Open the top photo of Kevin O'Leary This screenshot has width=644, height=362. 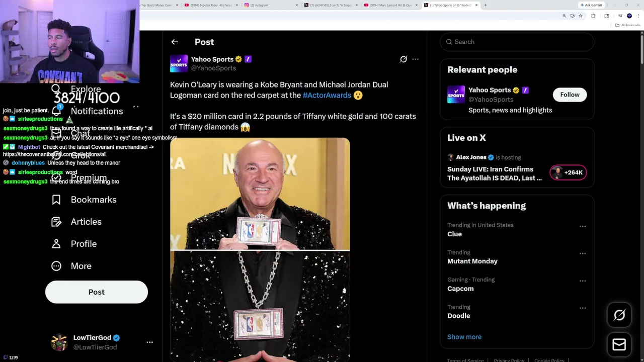point(260,194)
